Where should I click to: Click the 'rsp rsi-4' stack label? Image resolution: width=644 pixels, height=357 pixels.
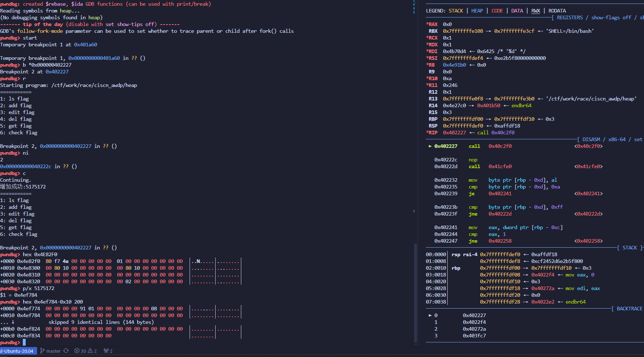[464, 254]
